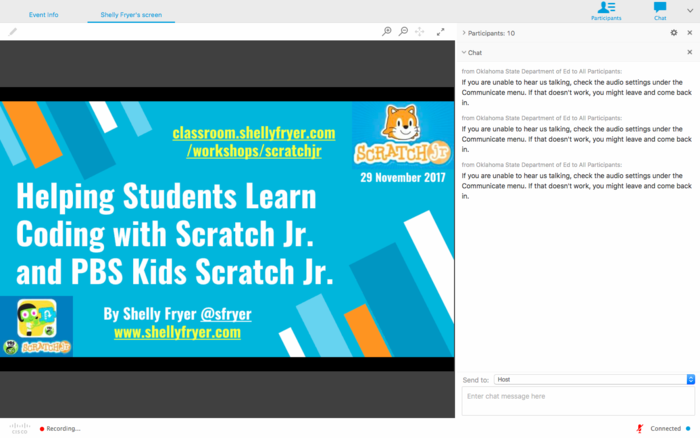Click the Recording status indicator
Viewport: 700px width, 438px height.
point(60,428)
